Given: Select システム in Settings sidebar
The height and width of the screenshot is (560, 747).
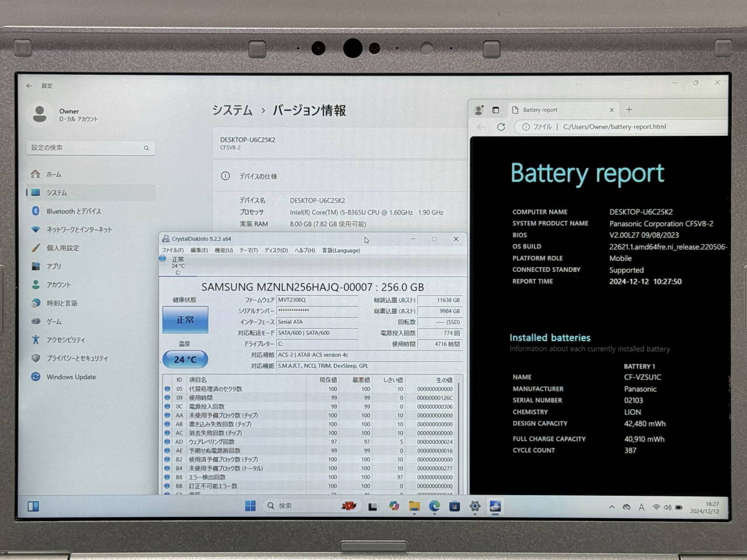Looking at the screenshot, I should pos(90,192).
